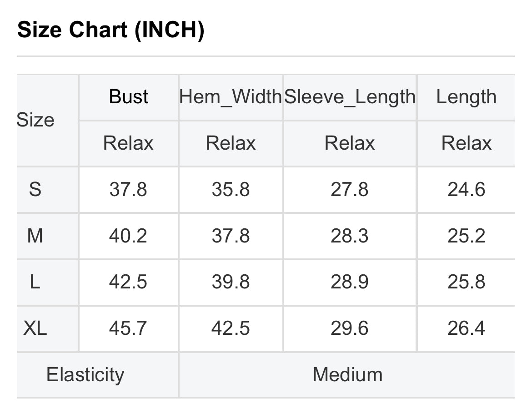This screenshot has width=532, height=414.
Task: Select the 29.6 sleeve length for XL
Action: click(350, 328)
